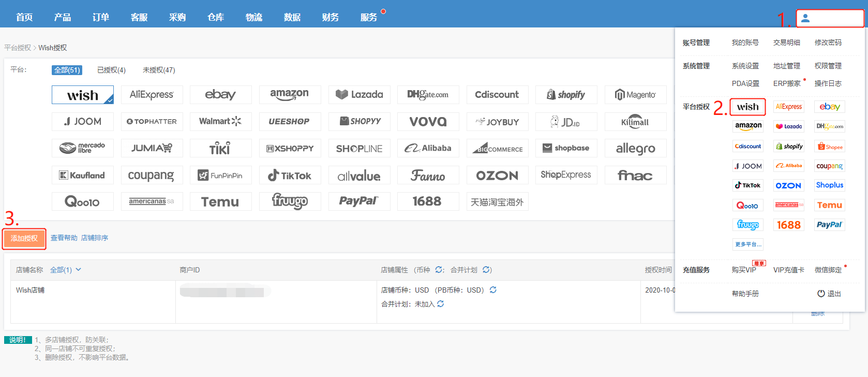Select the Temu platform tile in main grid

coord(221,201)
